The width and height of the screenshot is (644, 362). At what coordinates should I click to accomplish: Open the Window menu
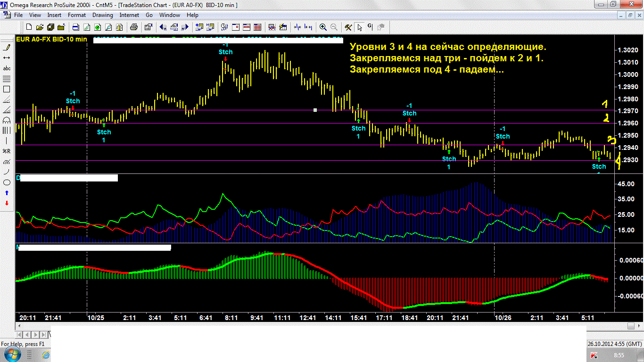170,15
